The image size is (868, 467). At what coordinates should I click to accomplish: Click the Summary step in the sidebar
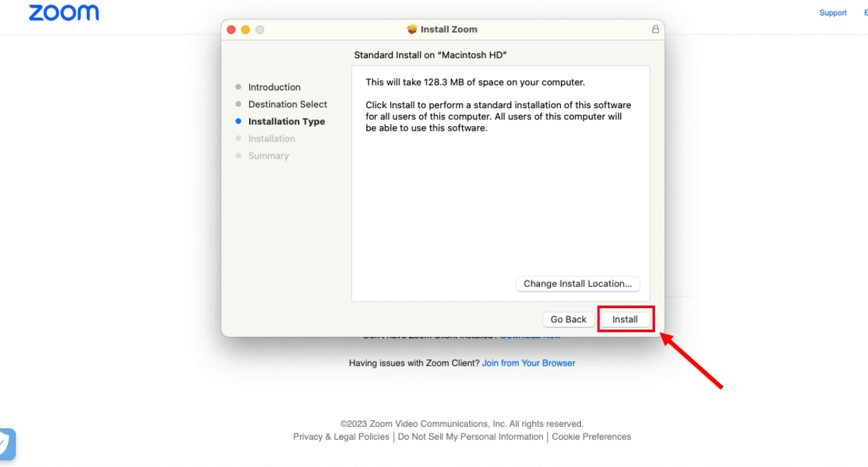tap(268, 155)
